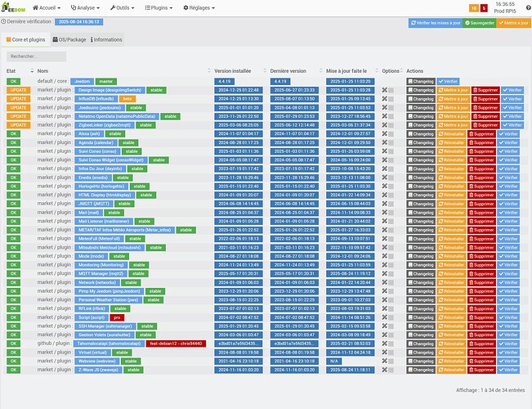
Task: Switch to the Informations tab
Action: tap(106, 40)
